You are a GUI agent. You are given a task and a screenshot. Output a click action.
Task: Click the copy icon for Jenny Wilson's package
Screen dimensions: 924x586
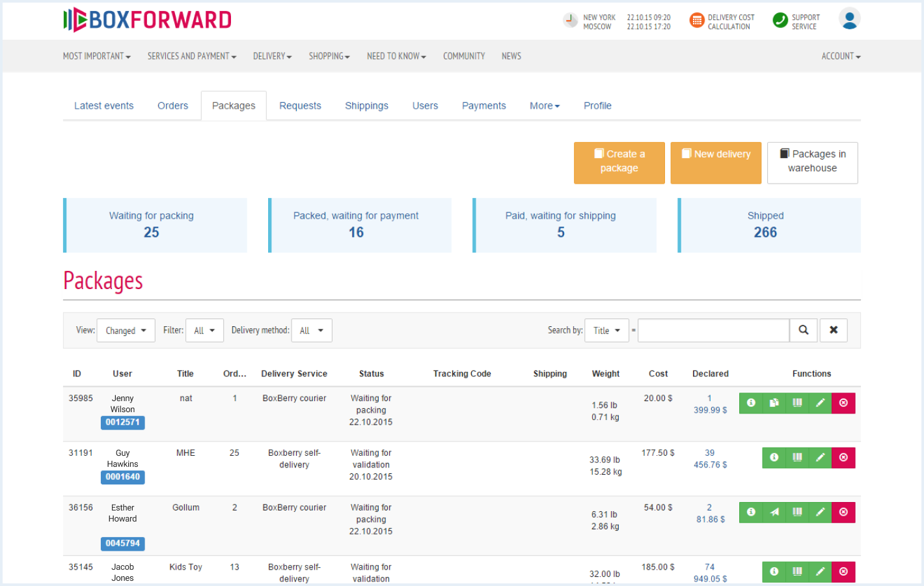click(x=774, y=403)
